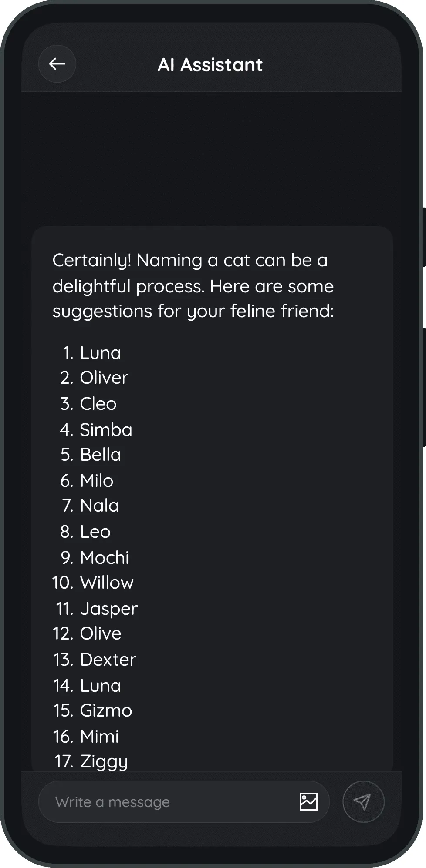Pick "Mochi" from the cat names
Screen dimensions: 426x868
tap(105, 558)
